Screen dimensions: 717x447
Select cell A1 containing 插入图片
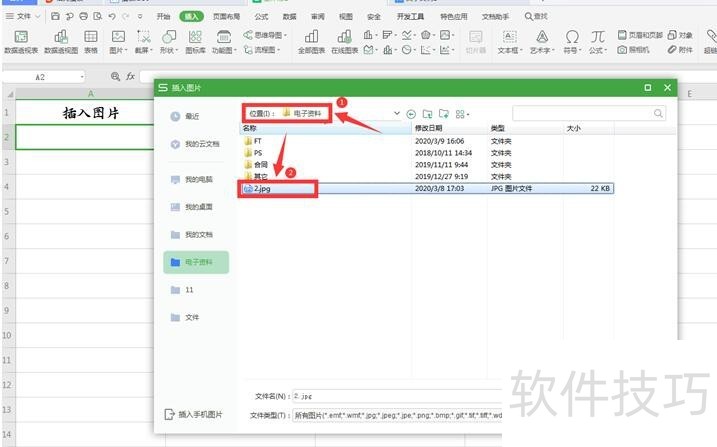point(91,112)
